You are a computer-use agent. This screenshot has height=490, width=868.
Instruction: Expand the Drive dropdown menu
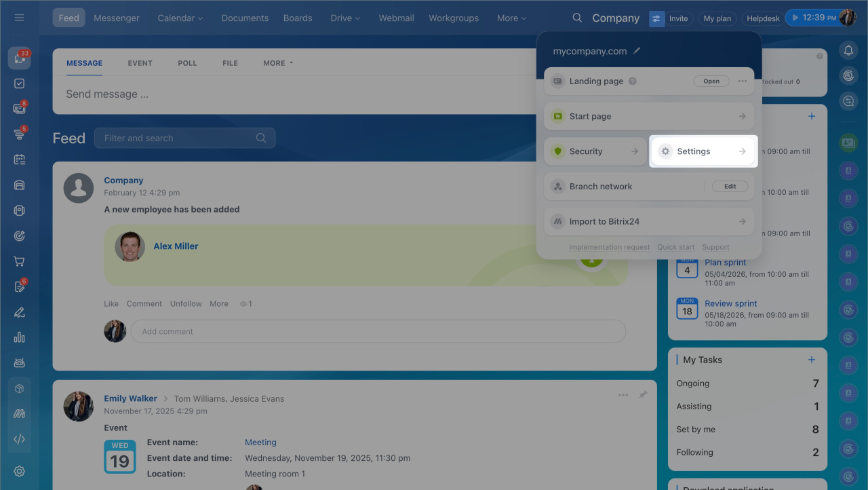pos(345,18)
